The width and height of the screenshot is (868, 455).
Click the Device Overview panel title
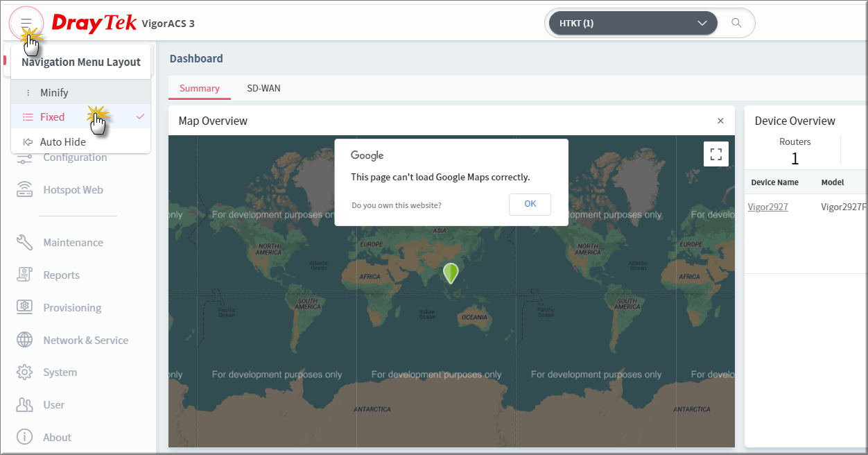795,121
